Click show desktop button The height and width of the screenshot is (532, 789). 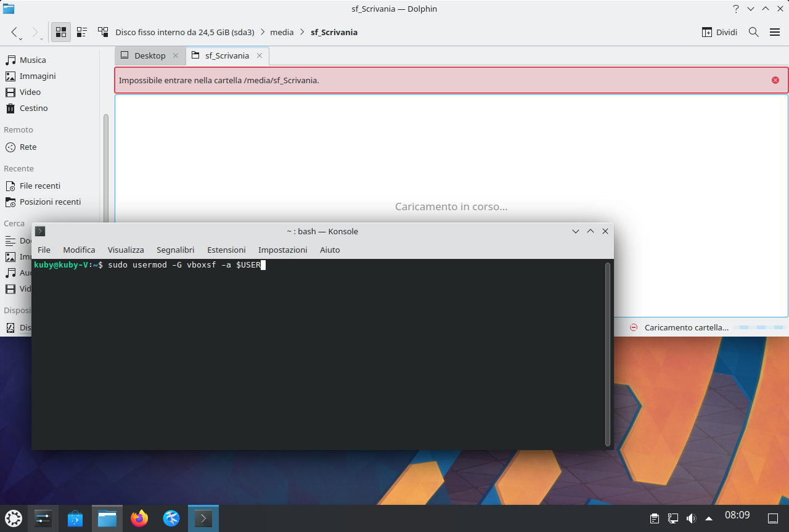point(773,518)
